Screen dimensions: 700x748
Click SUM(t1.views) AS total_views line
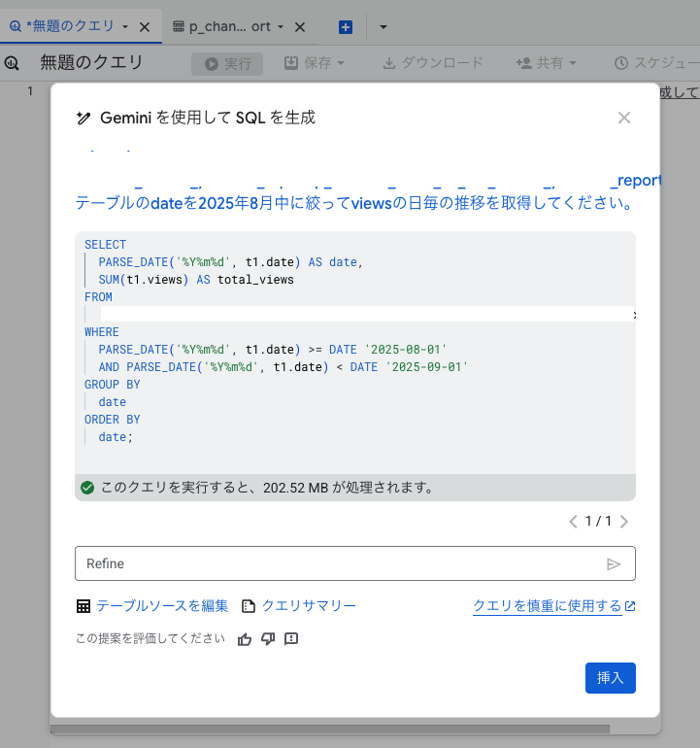pos(196,280)
